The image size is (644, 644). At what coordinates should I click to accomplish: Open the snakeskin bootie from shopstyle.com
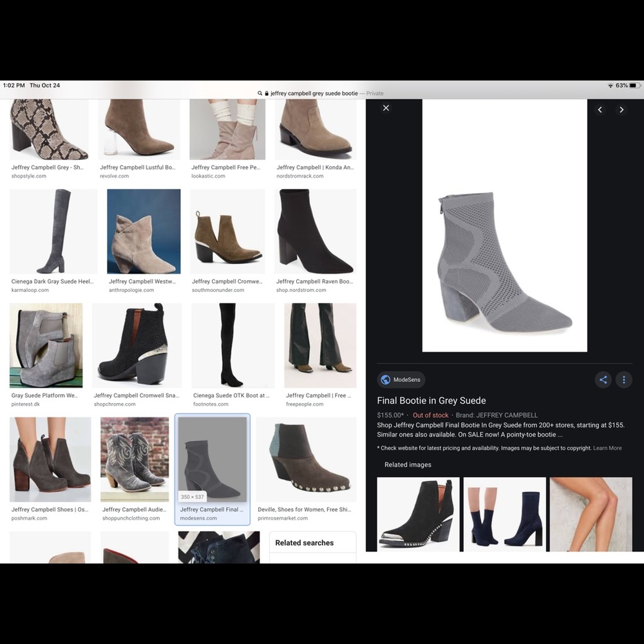tap(49, 129)
